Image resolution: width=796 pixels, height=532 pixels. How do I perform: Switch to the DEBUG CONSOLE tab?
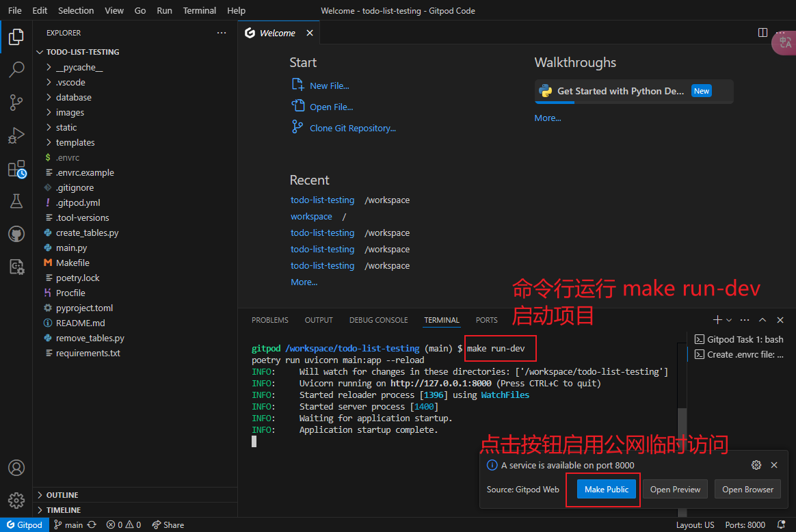[x=379, y=320]
